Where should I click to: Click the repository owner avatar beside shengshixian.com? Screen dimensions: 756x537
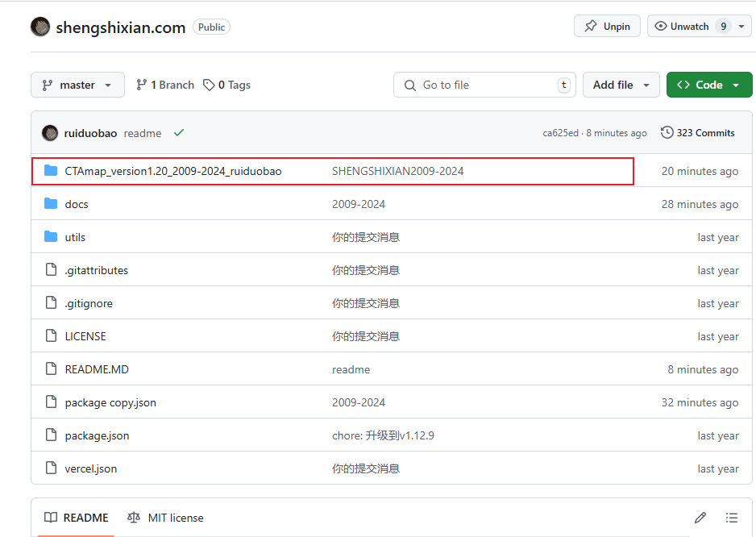point(40,27)
